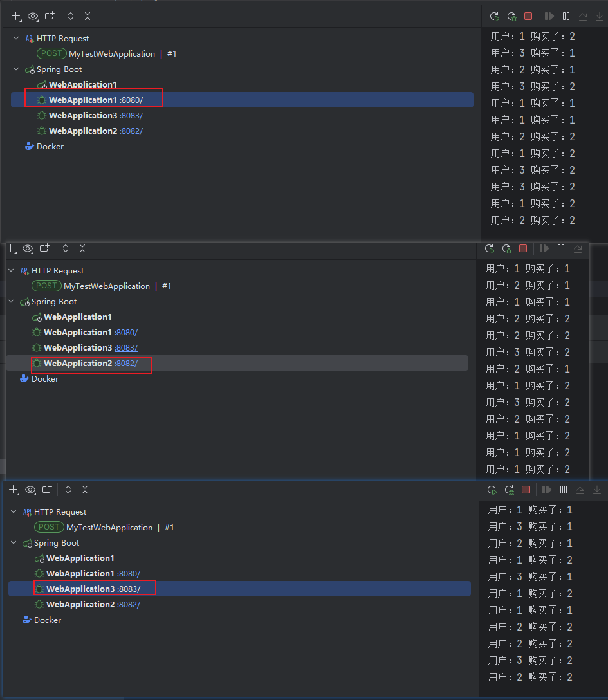Select the Docker node in top panel

coord(44,147)
